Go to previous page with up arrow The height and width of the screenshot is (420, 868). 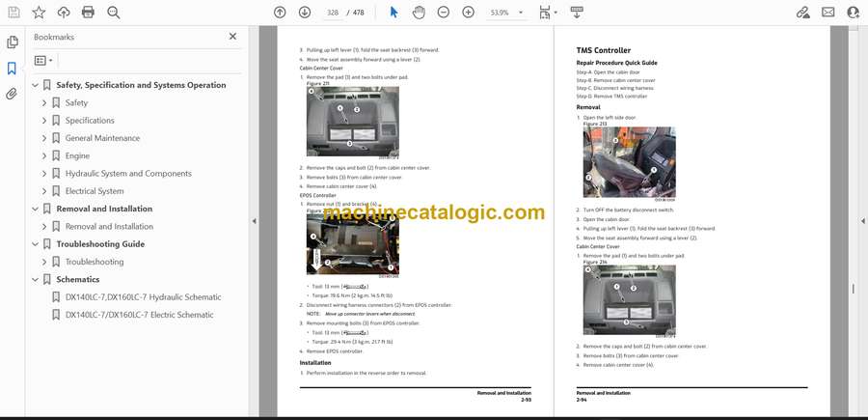280,13
